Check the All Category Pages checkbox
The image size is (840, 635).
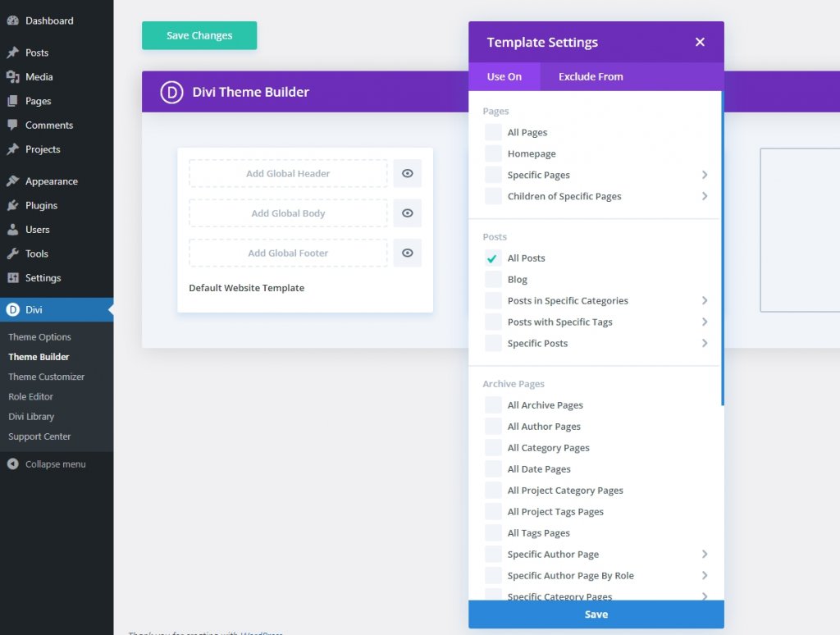pyautogui.click(x=493, y=448)
